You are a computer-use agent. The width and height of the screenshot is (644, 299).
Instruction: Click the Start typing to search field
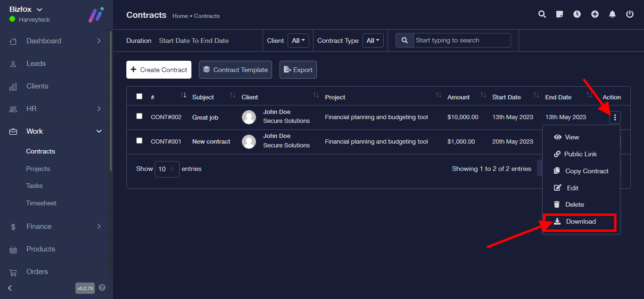tap(462, 40)
